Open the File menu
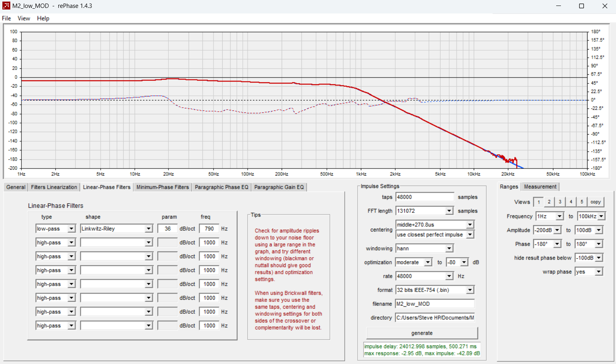The height and width of the screenshot is (364, 616). tap(6, 18)
